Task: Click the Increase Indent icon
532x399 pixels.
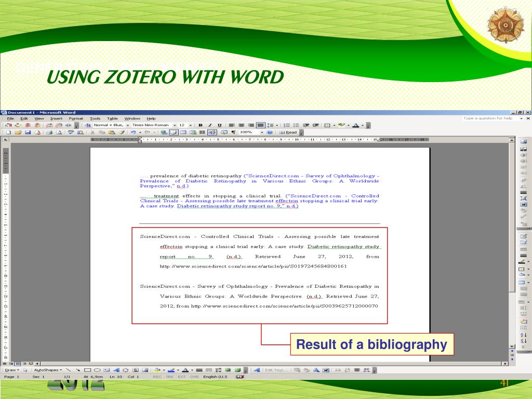Action: coord(315,125)
